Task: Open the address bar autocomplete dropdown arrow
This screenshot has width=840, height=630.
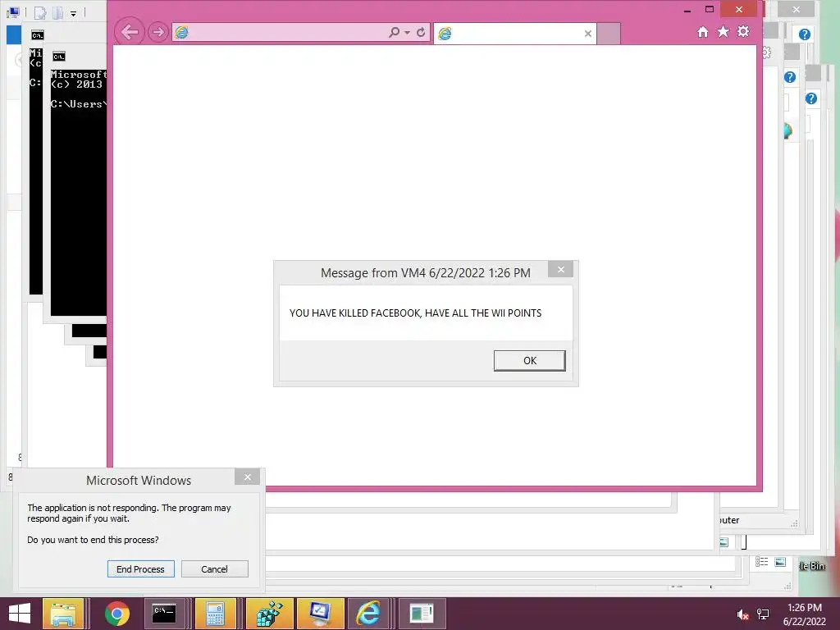Action: click(407, 33)
